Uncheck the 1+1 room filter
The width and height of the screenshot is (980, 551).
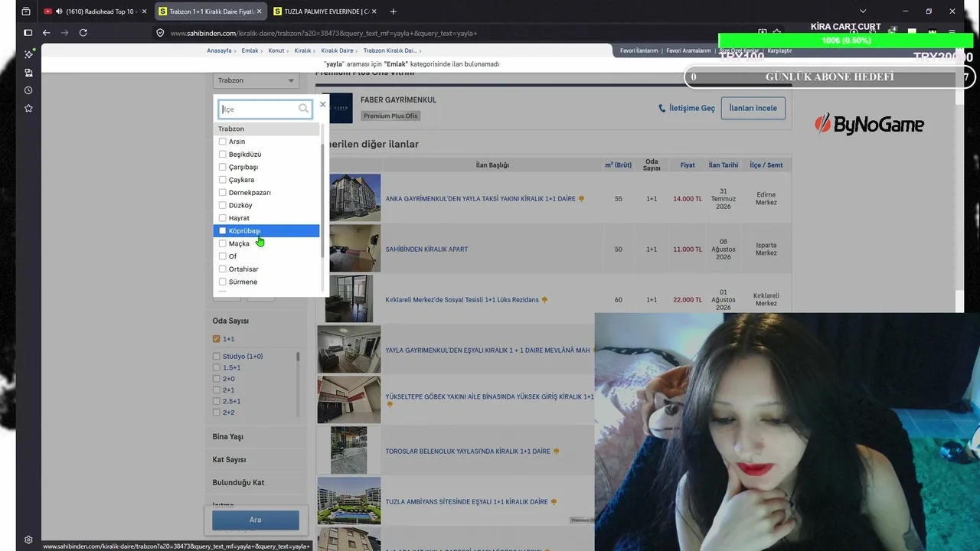coord(217,339)
